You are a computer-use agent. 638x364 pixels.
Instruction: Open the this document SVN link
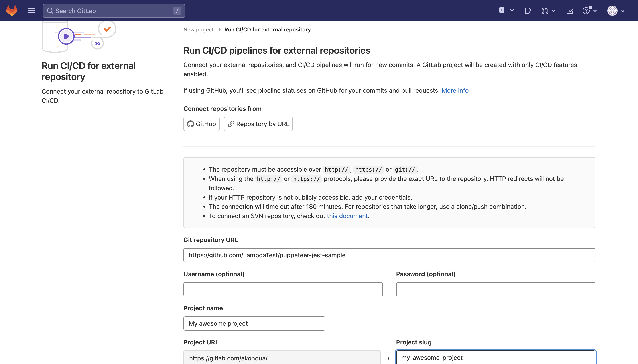347,216
